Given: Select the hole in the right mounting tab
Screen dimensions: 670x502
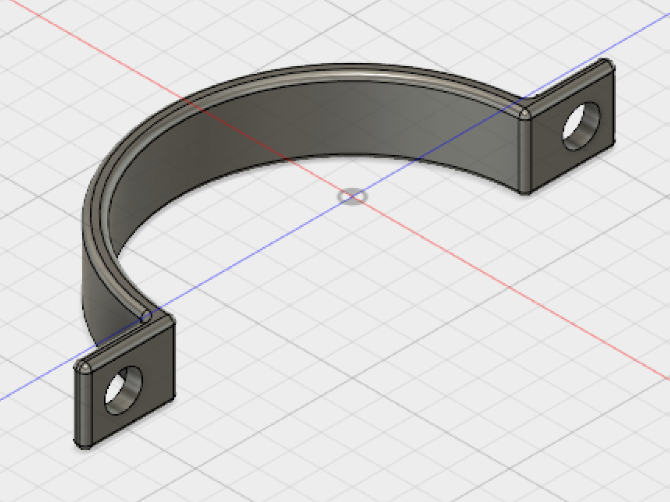Looking at the screenshot, I should (x=582, y=126).
